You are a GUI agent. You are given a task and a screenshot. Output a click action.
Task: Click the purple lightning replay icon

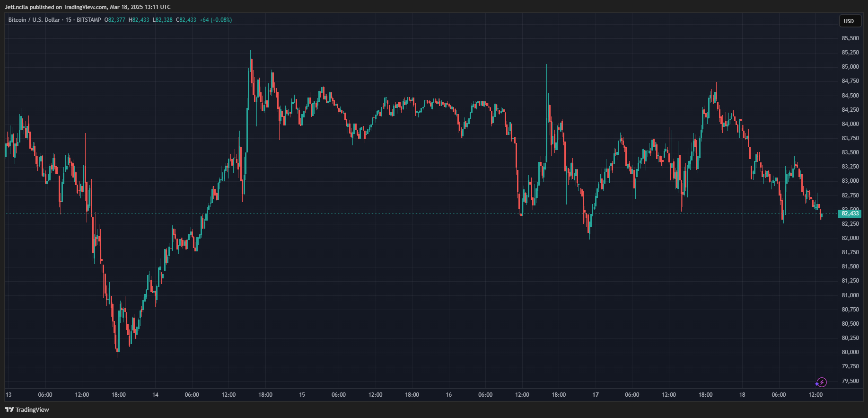[x=821, y=382]
